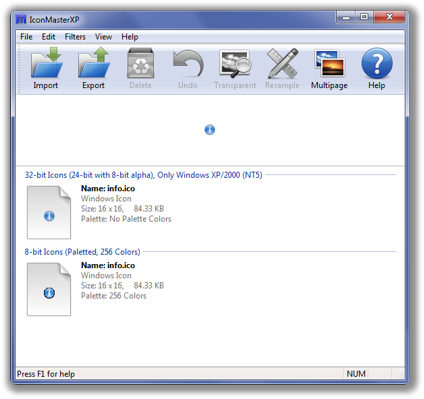Click the info icon in the preview area
Image resolution: width=424 pixels, height=399 pixels.
(x=210, y=130)
